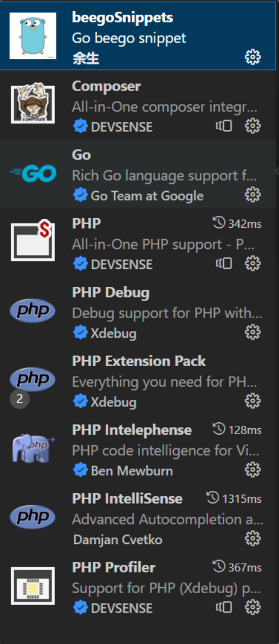This screenshot has width=279, height=644.
Task: Click the remote indicator icon on PHP Profiler
Action: coord(224,607)
